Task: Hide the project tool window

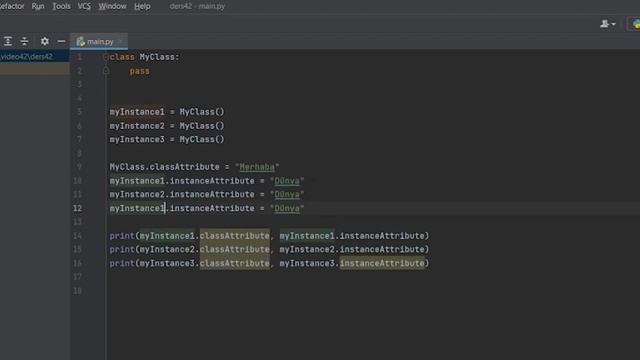Action: click(61, 41)
